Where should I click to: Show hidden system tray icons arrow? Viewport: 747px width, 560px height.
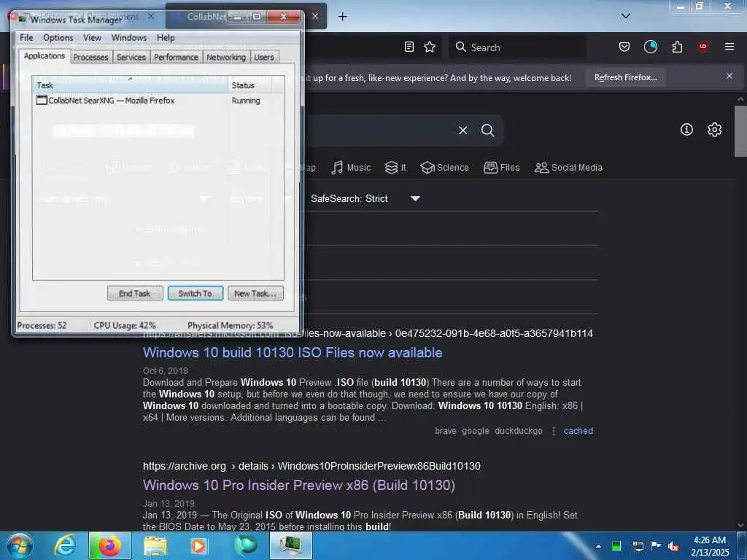click(x=598, y=546)
